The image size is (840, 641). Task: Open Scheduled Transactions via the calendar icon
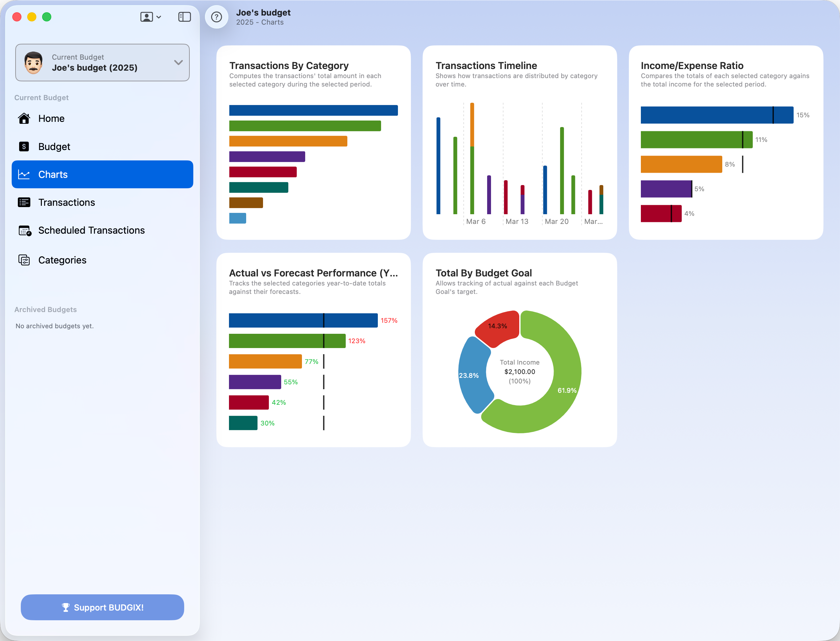tap(24, 230)
